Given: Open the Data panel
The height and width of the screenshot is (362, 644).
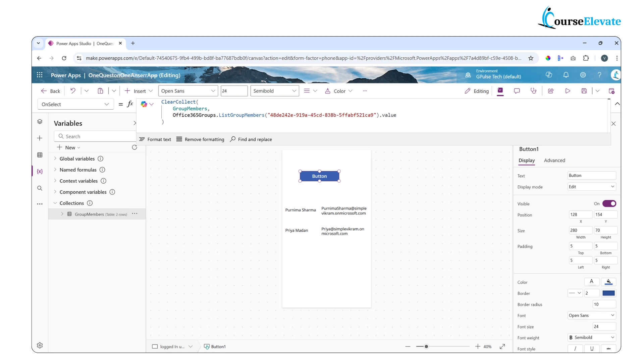Looking at the screenshot, I should tap(40, 155).
